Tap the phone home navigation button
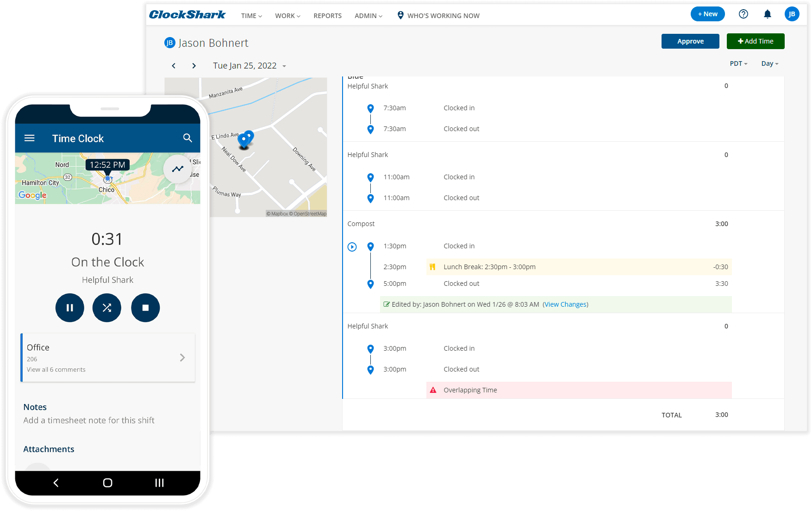 [x=107, y=483]
